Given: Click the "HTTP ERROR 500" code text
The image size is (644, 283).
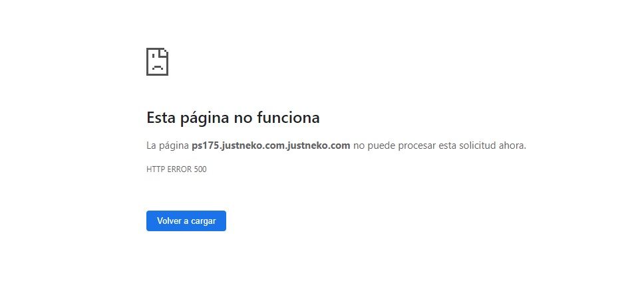Looking at the screenshot, I should pyautogui.click(x=176, y=169).
